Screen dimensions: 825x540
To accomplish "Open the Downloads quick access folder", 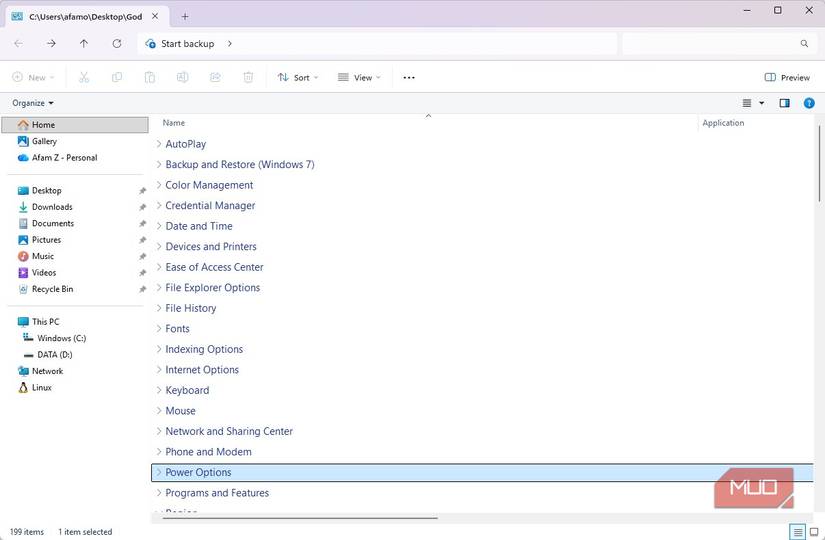I will pos(52,207).
